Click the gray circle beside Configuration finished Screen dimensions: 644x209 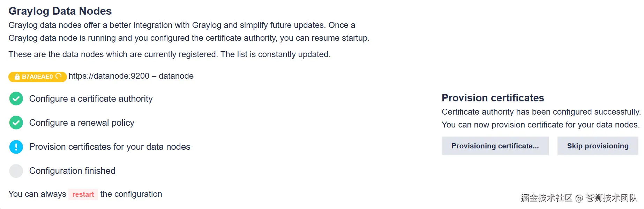click(x=16, y=171)
